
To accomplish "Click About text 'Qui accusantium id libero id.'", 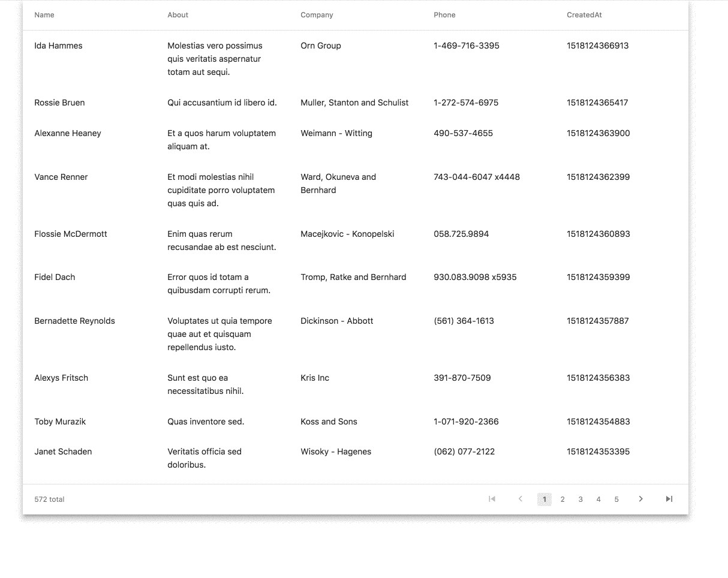I will (222, 103).
